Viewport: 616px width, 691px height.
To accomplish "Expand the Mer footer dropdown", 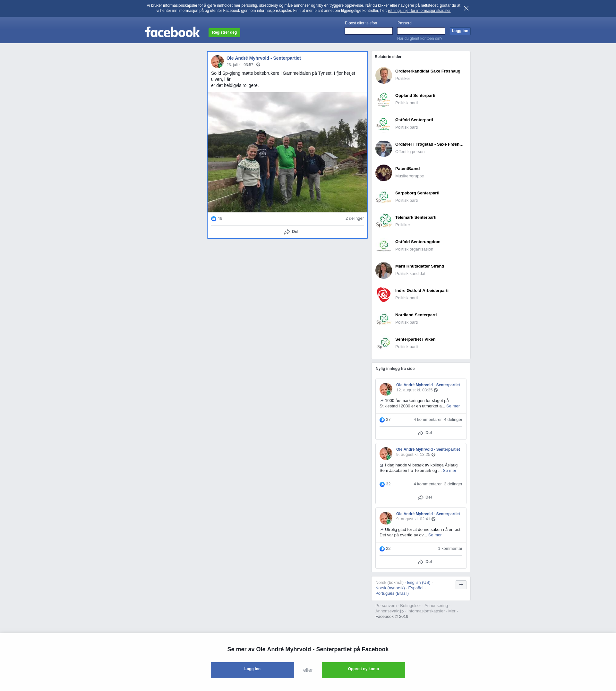I will pyautogui.click(x=453, y=611).
